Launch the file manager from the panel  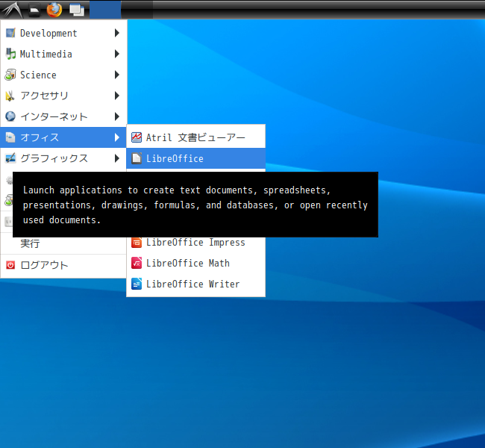34,10
